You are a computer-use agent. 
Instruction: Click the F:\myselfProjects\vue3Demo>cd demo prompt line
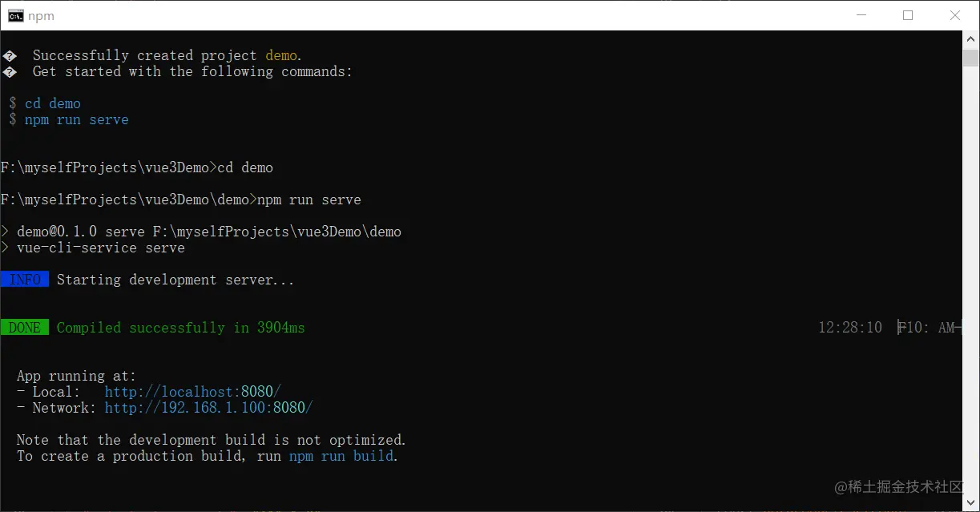(x=137, y=167)
